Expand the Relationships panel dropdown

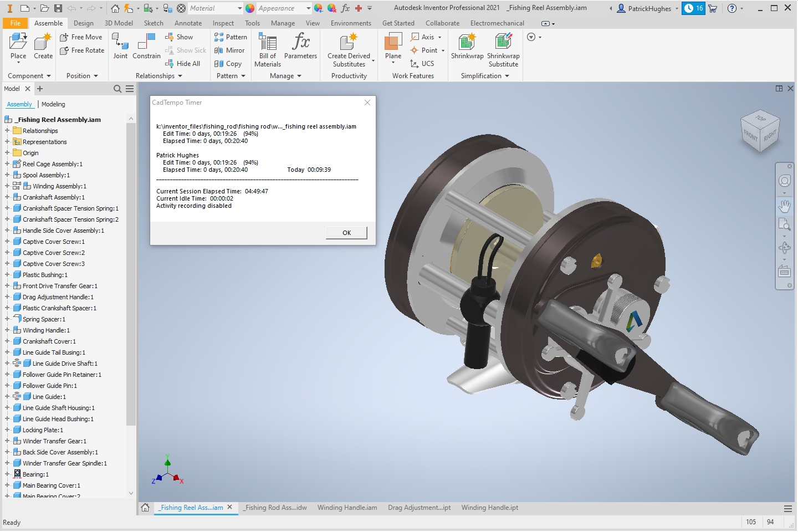pos(159,76)
